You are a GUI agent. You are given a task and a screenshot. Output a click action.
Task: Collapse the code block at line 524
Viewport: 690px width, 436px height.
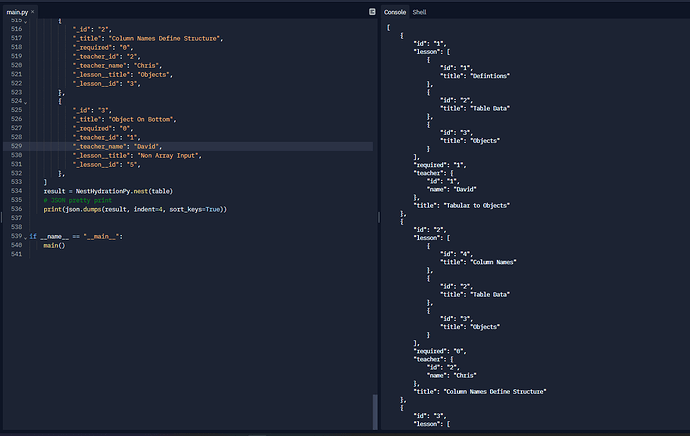tap(26, 102)
